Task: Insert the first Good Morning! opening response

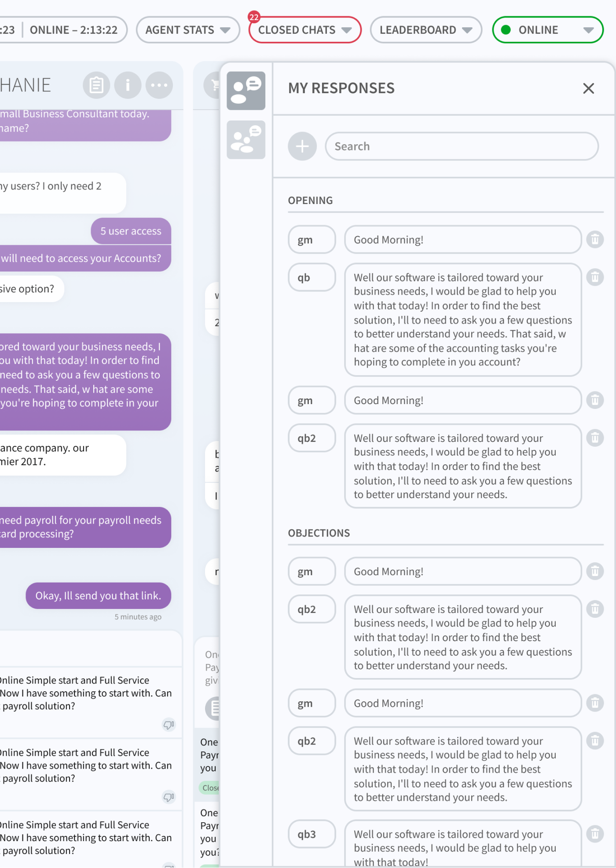Action: click(x=462, y=240)
